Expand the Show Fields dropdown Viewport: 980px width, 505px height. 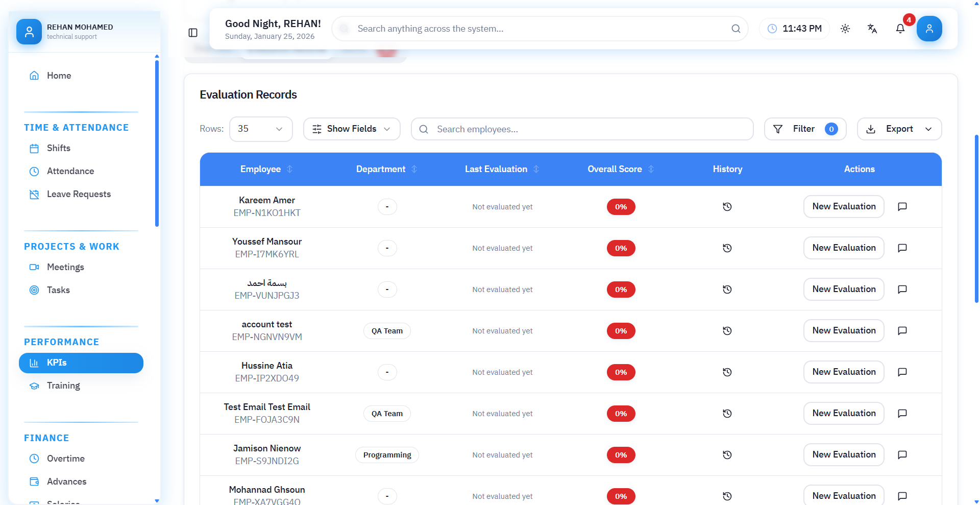point(352,129)
